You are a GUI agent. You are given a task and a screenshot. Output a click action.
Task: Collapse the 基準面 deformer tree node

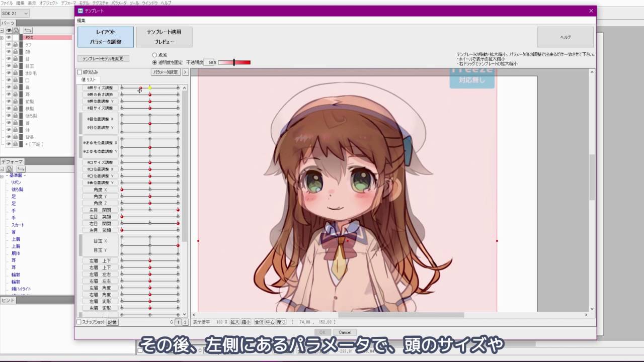coord(2,175)
